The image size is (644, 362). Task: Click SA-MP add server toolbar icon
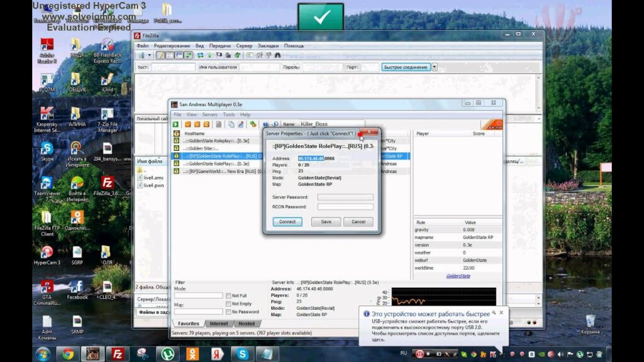[x=187, y=124]
